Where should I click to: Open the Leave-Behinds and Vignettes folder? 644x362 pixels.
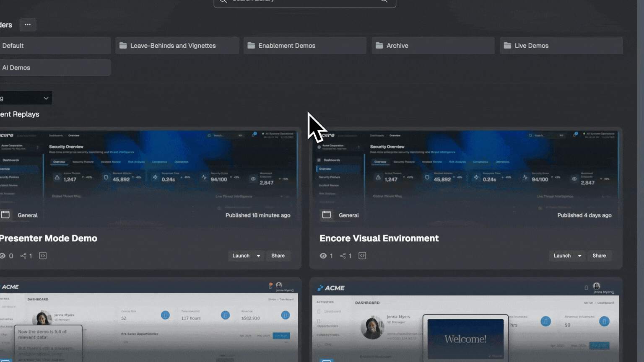pyautogui.click(x=177, y=46)
